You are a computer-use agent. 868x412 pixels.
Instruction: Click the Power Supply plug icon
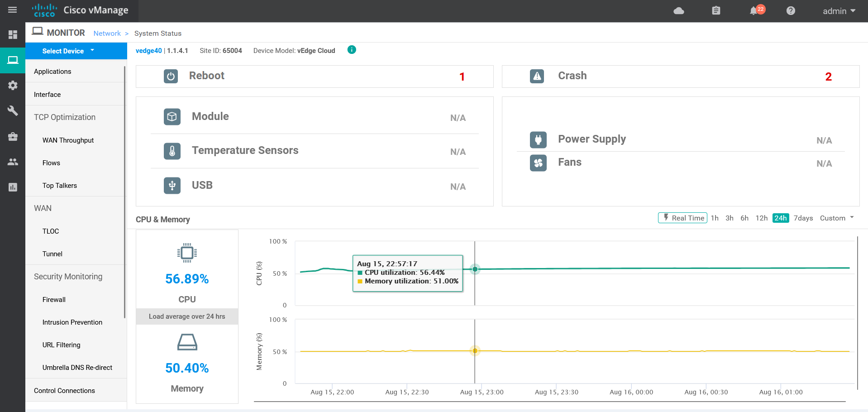point(538,140)
